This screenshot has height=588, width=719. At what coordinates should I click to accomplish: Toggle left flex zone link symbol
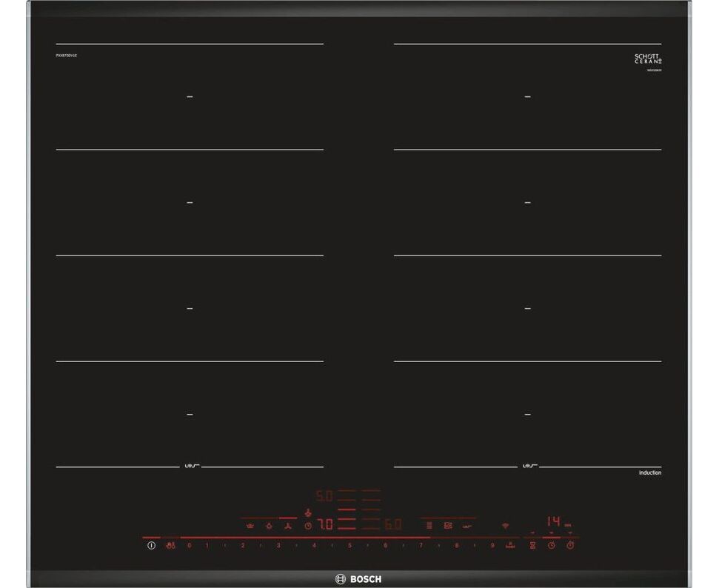pyautogui.click(x=190, y=467)
